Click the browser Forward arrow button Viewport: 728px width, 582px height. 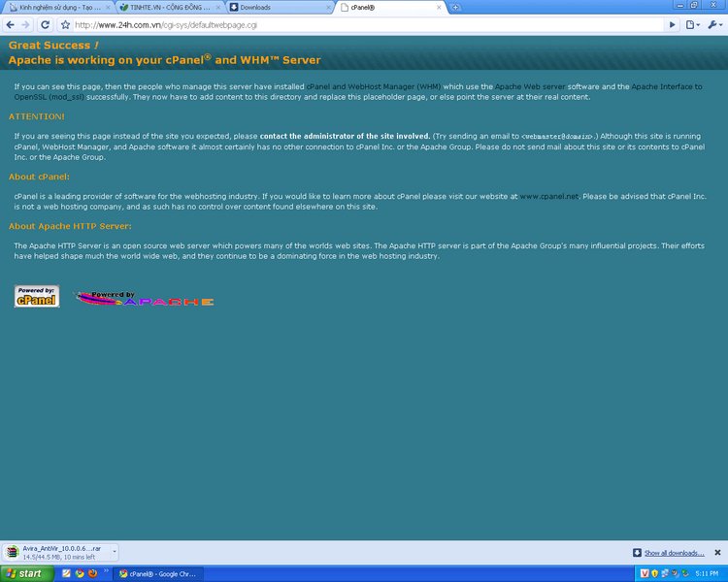[x=26, y=24]
